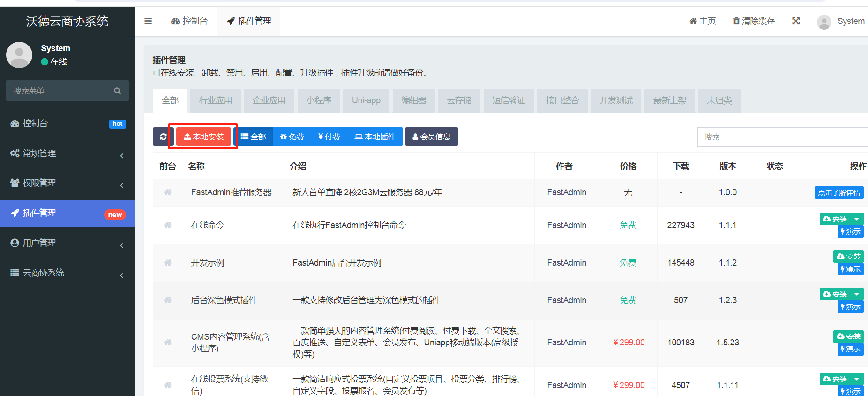Select the 编辑器 category tab
This screenshot has height=396, width=868.
click(414, 100)
